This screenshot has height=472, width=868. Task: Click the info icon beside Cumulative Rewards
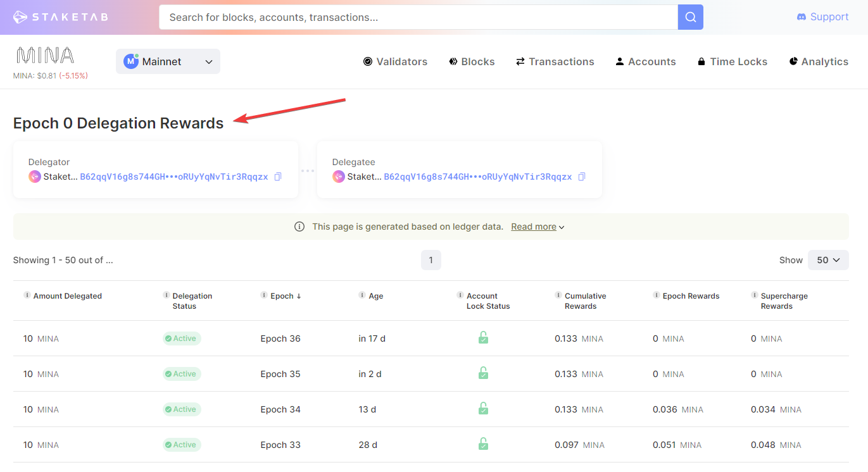[558, 295]
